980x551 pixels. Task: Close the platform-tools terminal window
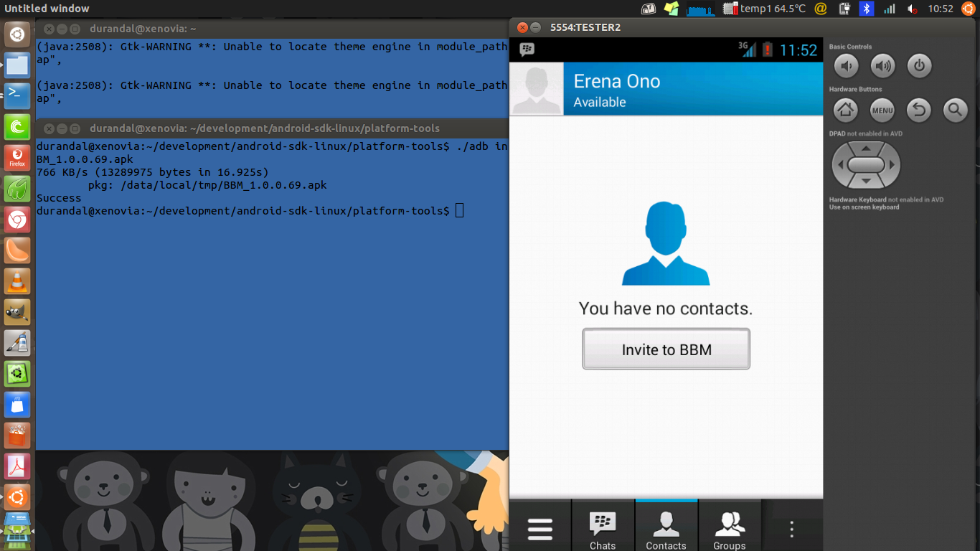pyautogui.click(x=49, y=128)
